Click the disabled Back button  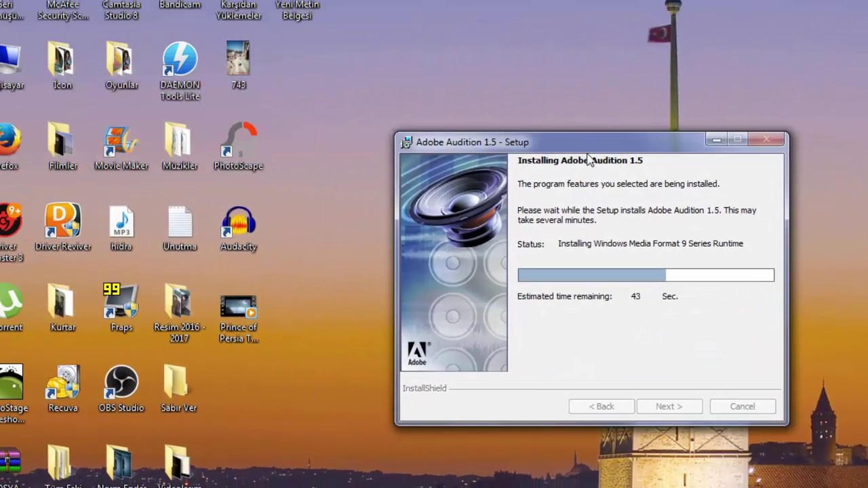(x=601, y=406)
